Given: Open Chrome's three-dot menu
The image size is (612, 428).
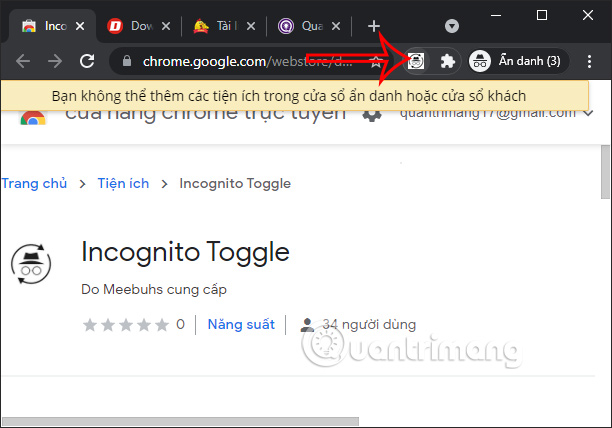Looking at the screenshot, I should pos(589,61).
